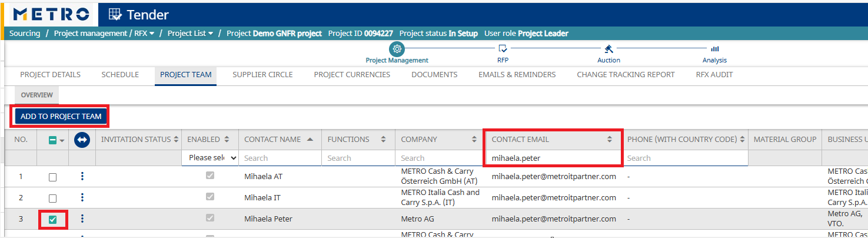Click email cell in Mihaela Peter row
The image size is (868, 238).
554,219
